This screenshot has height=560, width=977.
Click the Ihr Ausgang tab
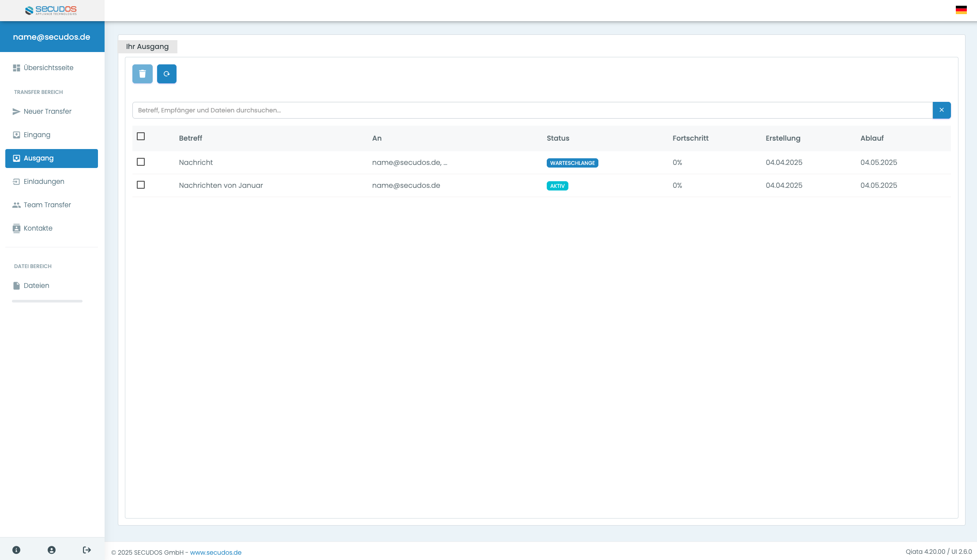click(147, 47)
